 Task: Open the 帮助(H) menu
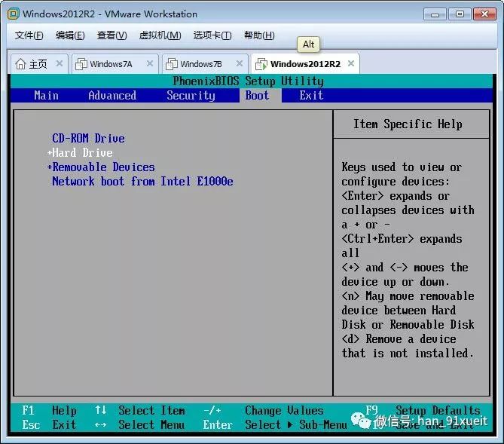point(259,35)
